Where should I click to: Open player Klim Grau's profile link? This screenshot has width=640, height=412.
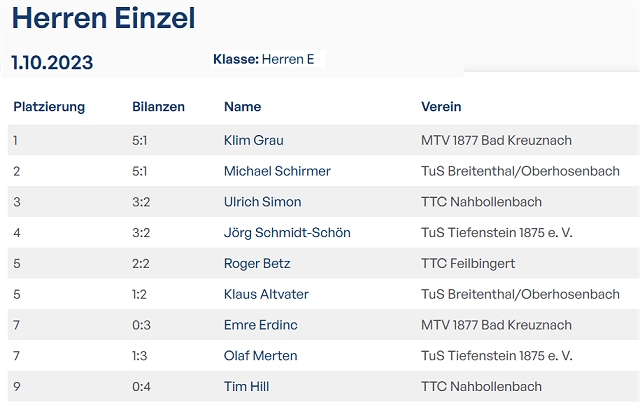click(x=253, y=140)
